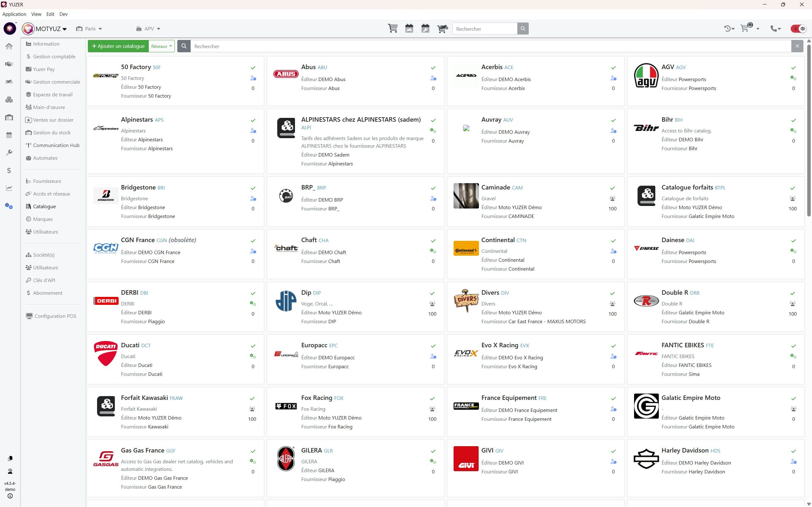Click the dollar sign sidebar icon
Screen dimensions: 812x507
[x=9, y=170]
